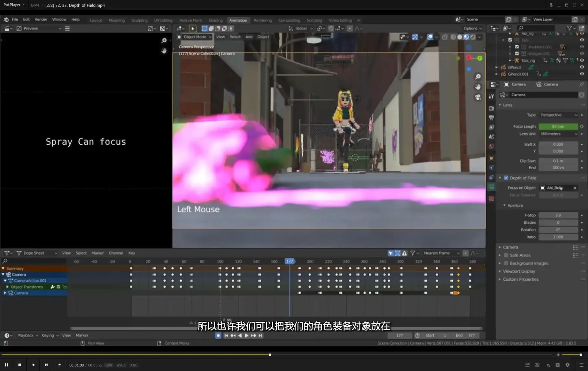Toggle camera view icon in viewport

click(x=478, y=97)
